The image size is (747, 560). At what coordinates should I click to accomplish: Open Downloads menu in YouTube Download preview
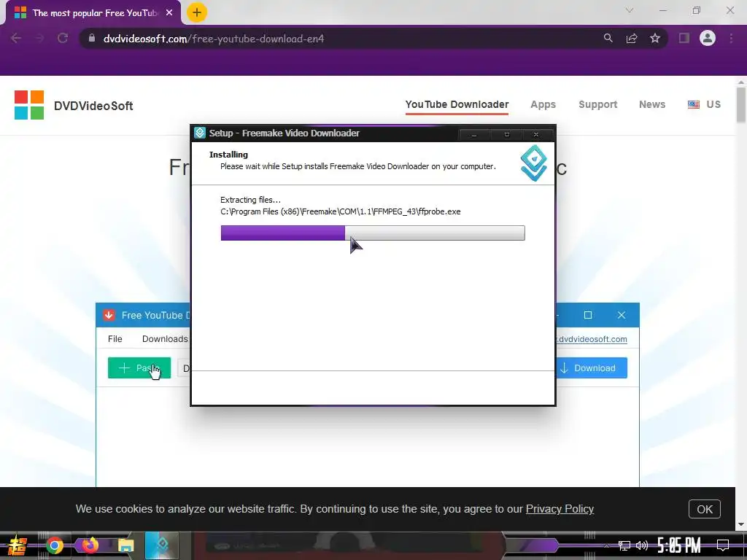[165, 338]
